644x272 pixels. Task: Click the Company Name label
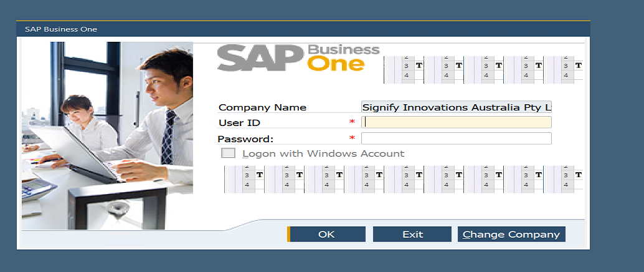coord(262,108)
